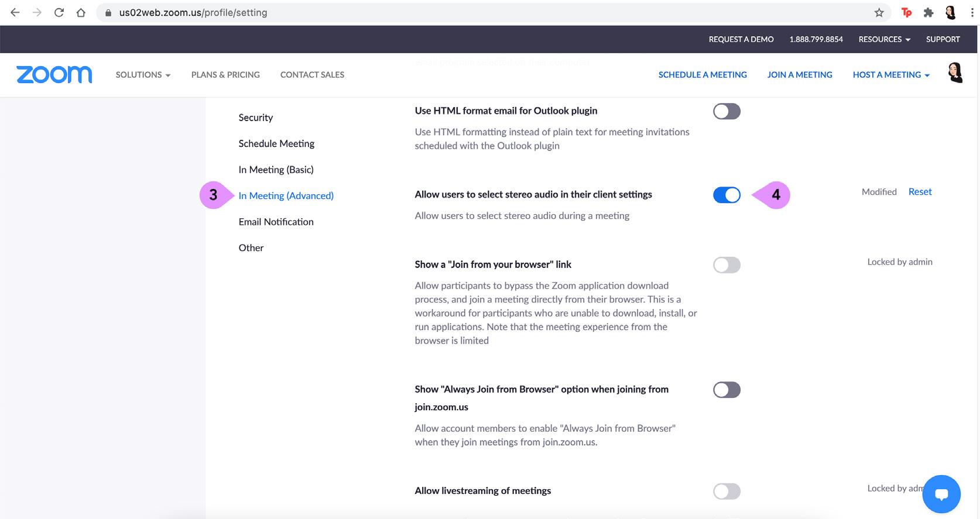Click the 'Modified' status label
The image size is (980, 519).
click(x=879, y=192)
